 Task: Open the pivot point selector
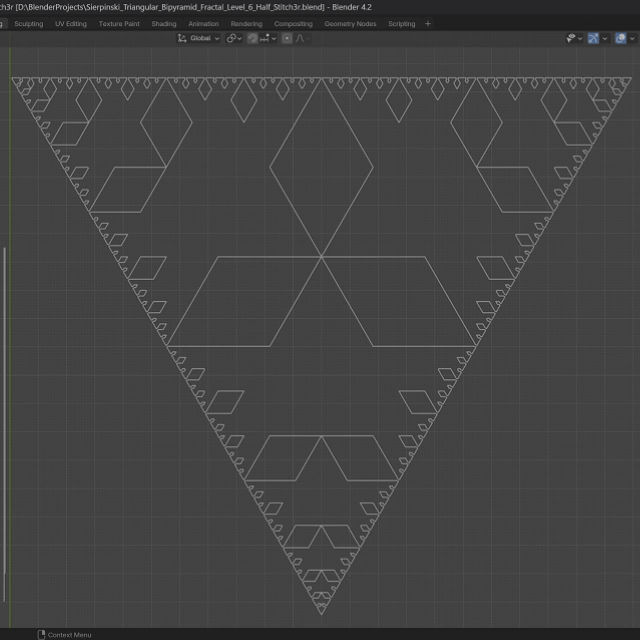[233, 38]
